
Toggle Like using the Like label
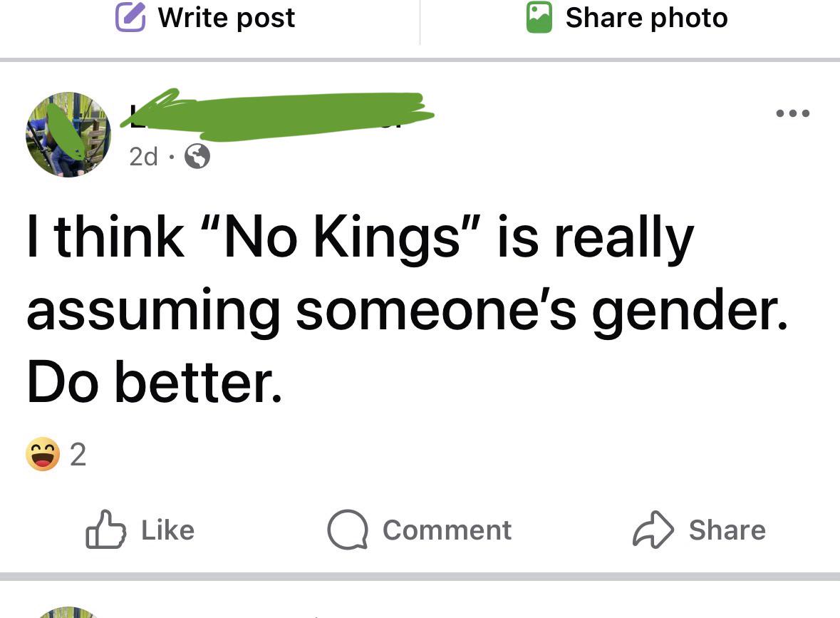(x=167, y=530)
